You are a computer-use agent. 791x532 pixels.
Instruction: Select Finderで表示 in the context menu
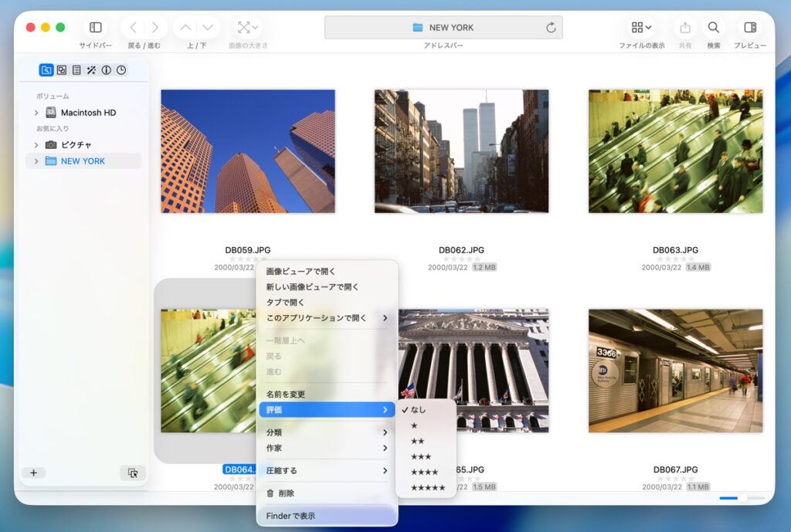coord(290,516)
